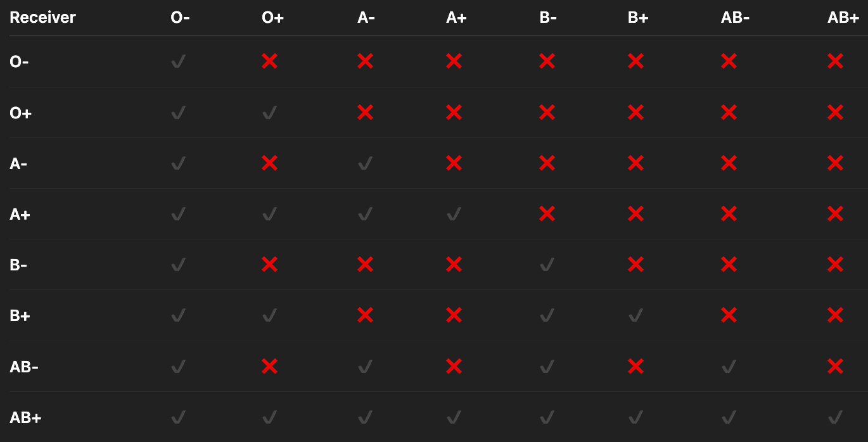Click the red X for AB- receiver, B+ column
This screenshot has height=442, width=868.
[x=635, y=366]
